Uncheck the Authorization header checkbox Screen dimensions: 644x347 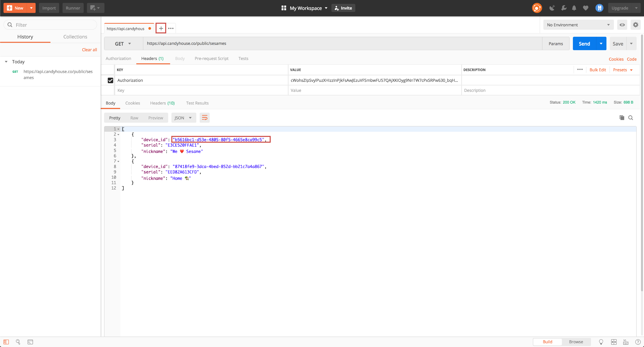click(110, 80)
